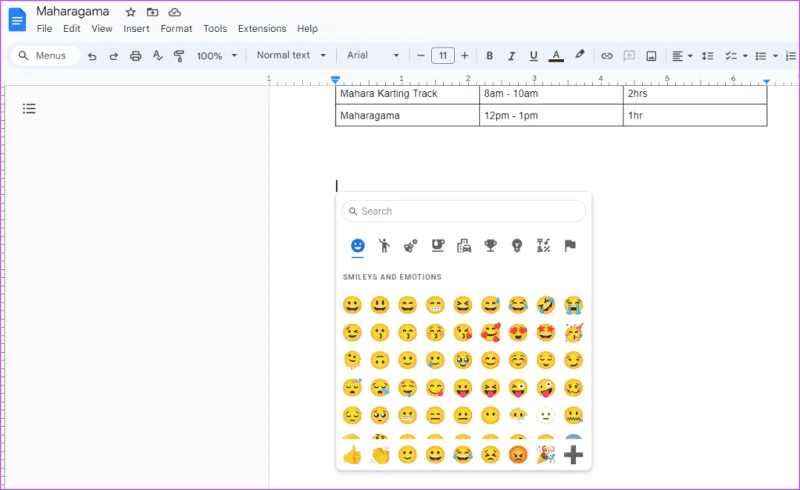Open the 100% zoom dropdown
Viewport: 800px width, 490px height.
(x=217, y=56)
